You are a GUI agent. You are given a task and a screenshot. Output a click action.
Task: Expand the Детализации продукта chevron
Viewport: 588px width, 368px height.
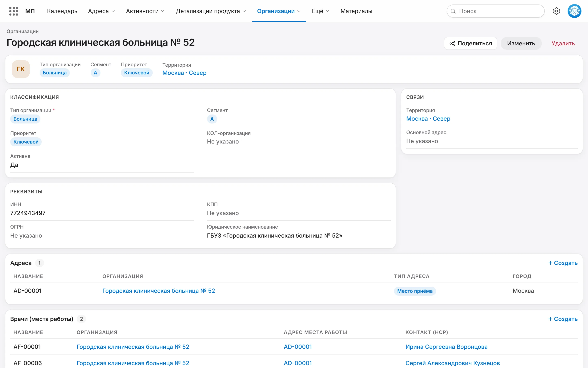244,11
